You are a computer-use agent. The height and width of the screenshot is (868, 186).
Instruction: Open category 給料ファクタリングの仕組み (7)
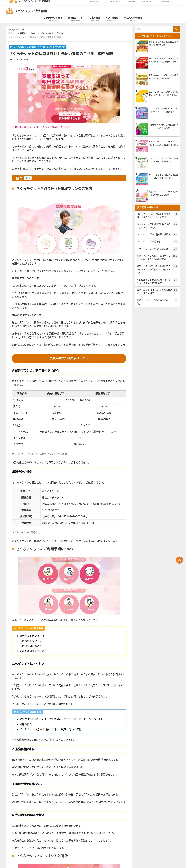click(157, 302)
